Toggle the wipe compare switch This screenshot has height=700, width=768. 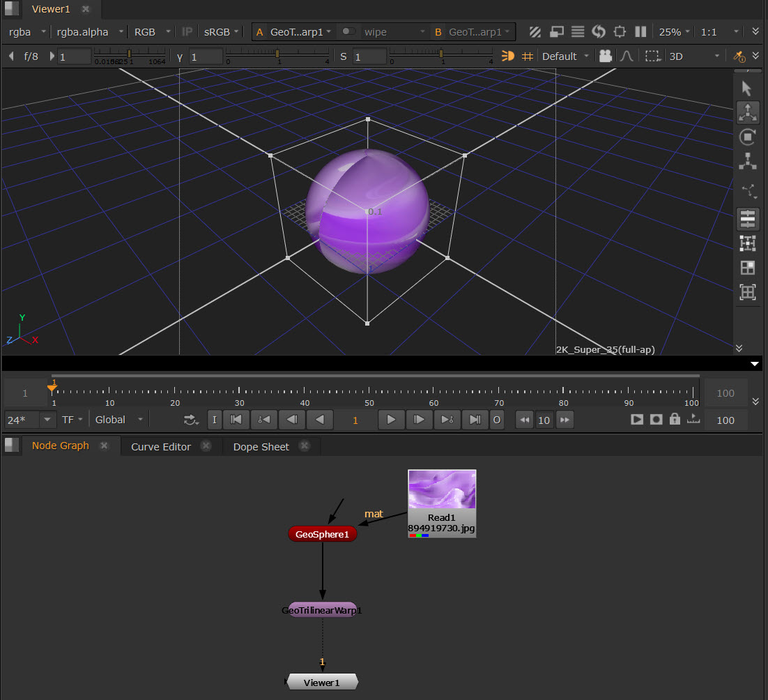(348, 31)
